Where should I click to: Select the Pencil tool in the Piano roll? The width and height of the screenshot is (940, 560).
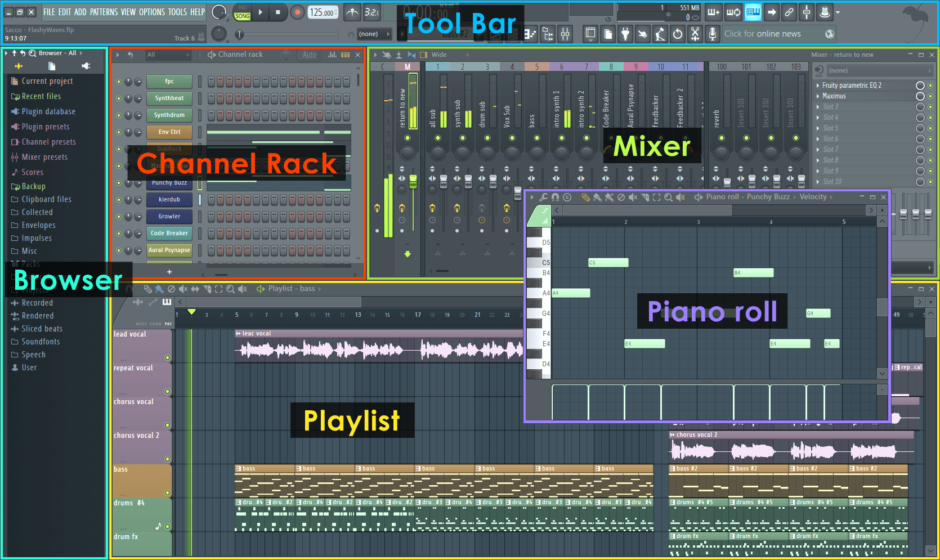click(x=587, y=198)
